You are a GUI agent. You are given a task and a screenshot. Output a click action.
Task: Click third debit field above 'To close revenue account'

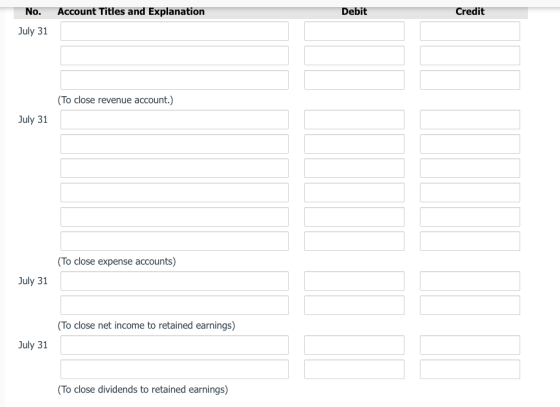(354, 80)
